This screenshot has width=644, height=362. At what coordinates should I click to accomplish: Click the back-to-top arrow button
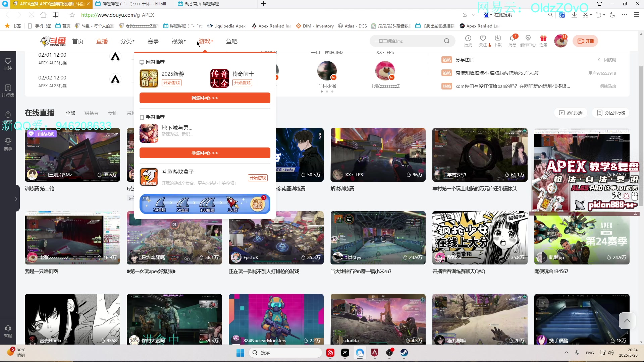(627, 321)
